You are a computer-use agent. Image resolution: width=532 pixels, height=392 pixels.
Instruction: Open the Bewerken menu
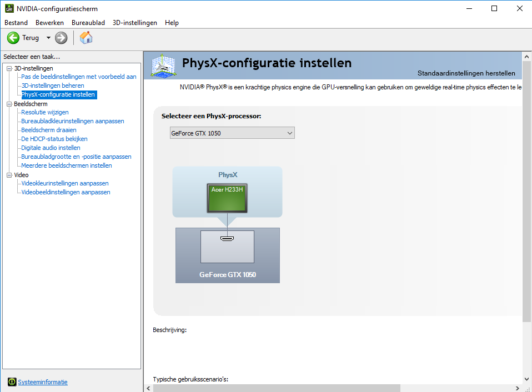49,23
